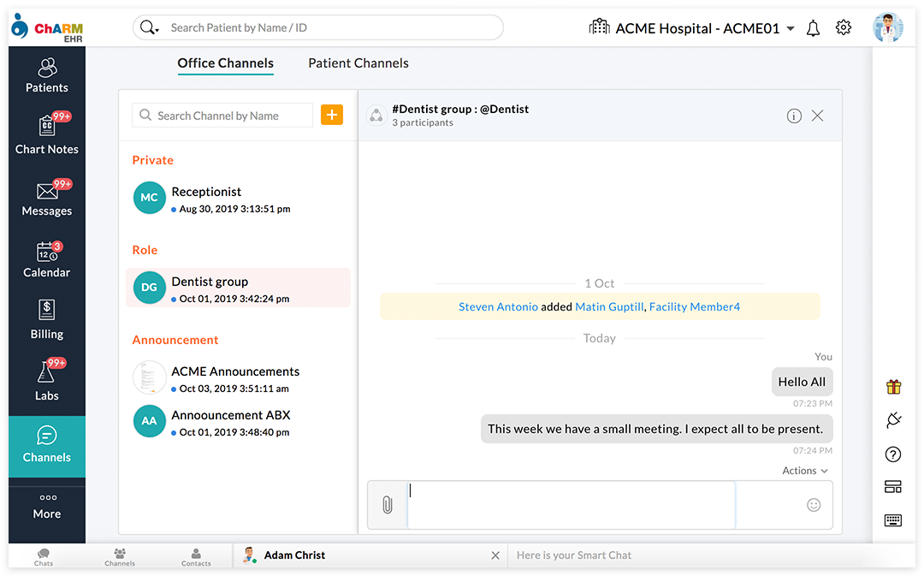Click the Matin Guptill link
Image resolution: width=924 pixels, height=576 pixels.
609,306
